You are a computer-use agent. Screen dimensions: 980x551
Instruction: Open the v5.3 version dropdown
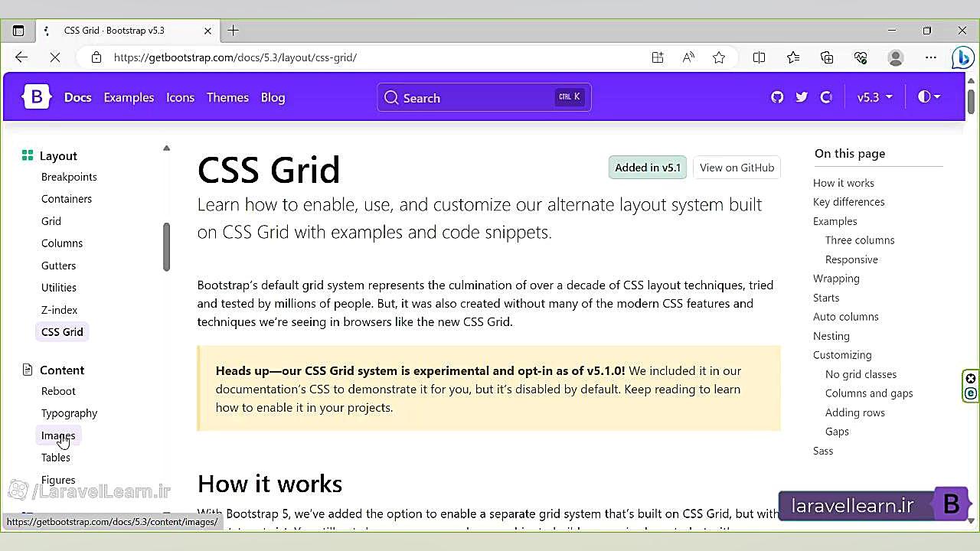coord(874,97)
